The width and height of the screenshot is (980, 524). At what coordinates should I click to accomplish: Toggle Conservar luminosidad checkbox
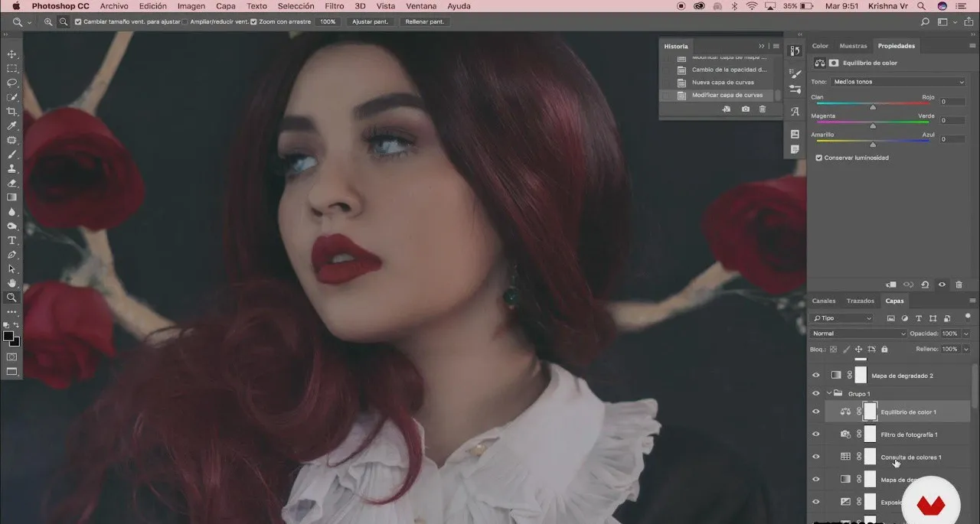819,158
